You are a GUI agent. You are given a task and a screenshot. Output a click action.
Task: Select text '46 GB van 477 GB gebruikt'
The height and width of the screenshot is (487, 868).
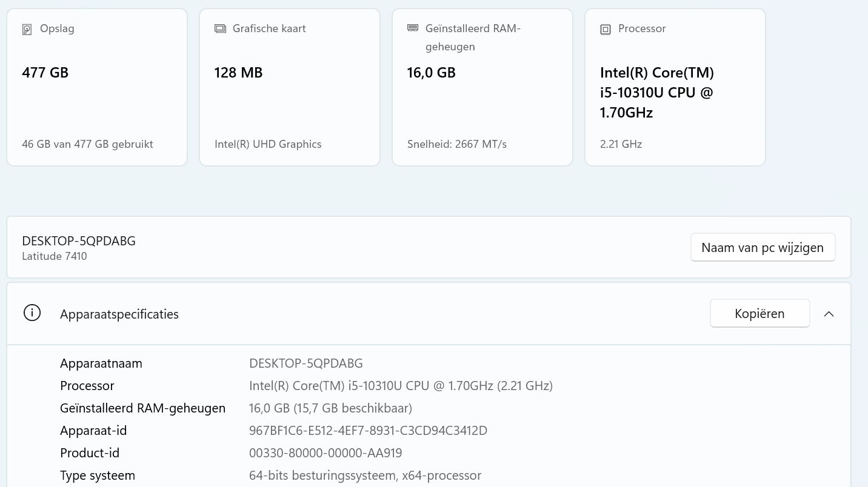pos(87,144)
